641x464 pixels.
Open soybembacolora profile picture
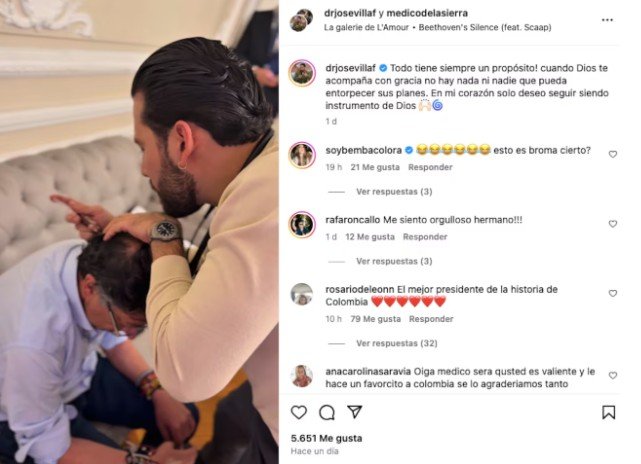click(x=302, y=155)
